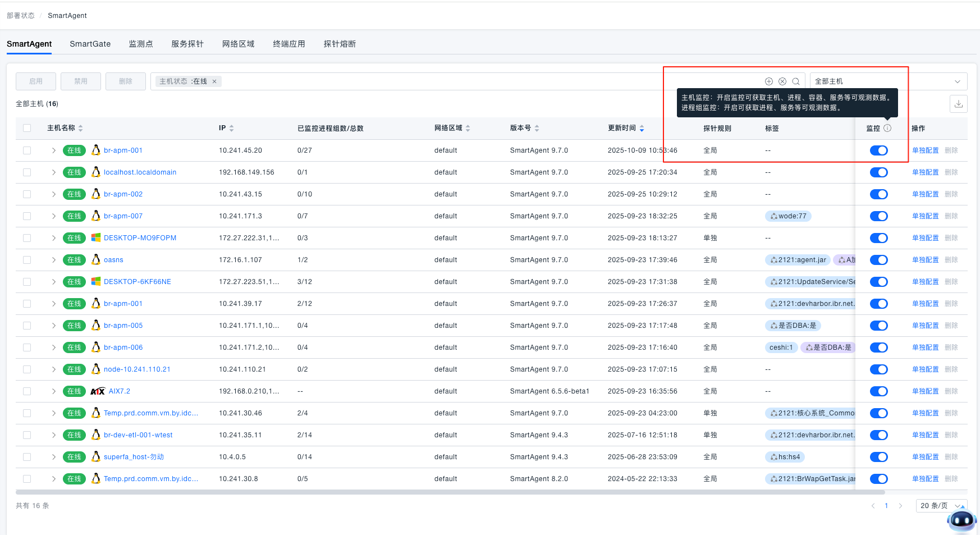Click the add-filter circled plus icon

pos(768,81)
